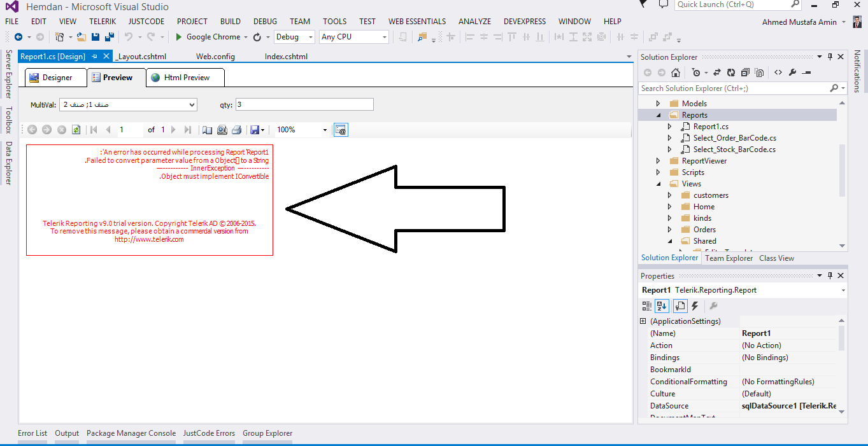Navigate backward with the blue arrow icon
The width and height of the screenshot is (868, 446).
point(18,37)
